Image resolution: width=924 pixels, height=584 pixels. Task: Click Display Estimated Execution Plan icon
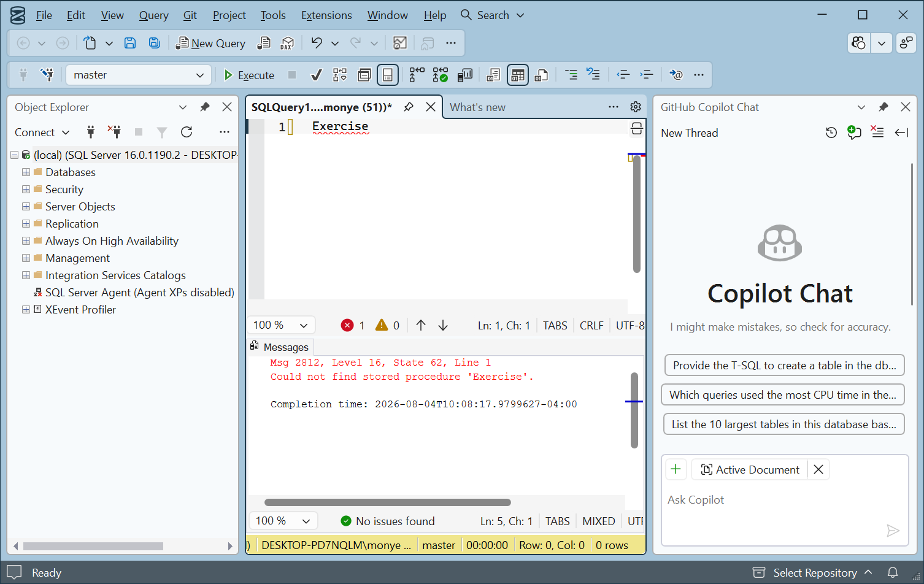pos(340,75)
